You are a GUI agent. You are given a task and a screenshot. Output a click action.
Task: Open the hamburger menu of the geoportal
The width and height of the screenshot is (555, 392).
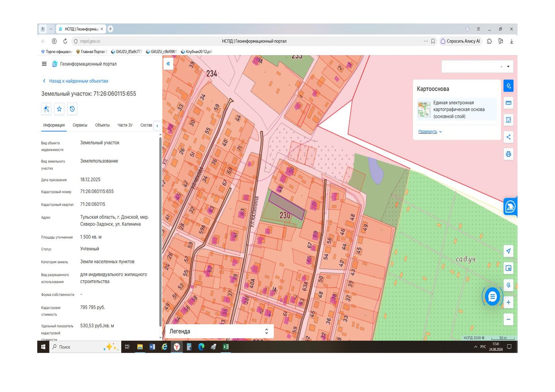(x=44, y=64)
